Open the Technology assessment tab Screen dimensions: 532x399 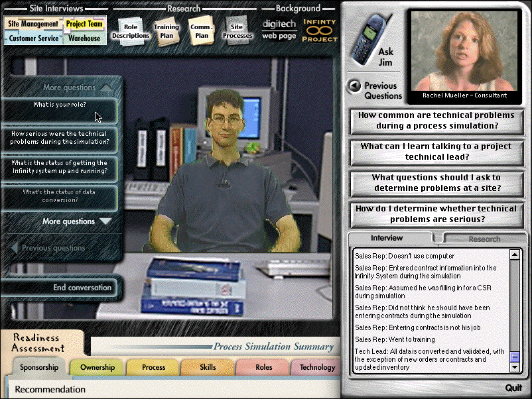point(317,367)
